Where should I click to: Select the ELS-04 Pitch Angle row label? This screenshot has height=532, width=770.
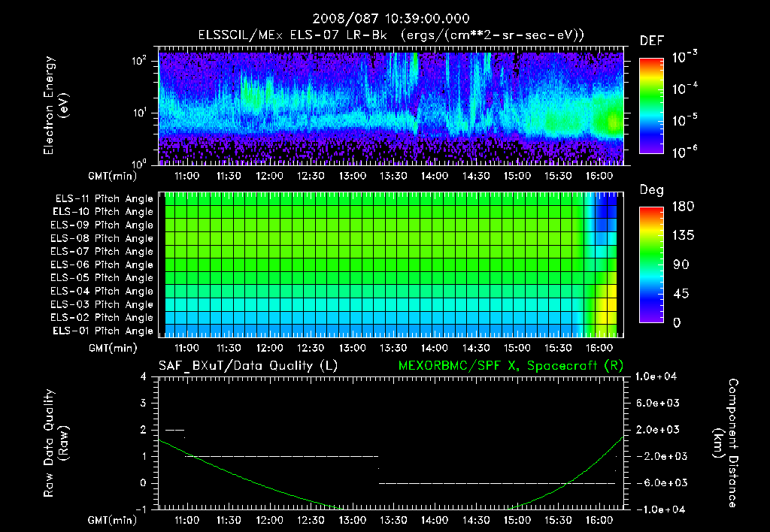click(x=102, y=291)
